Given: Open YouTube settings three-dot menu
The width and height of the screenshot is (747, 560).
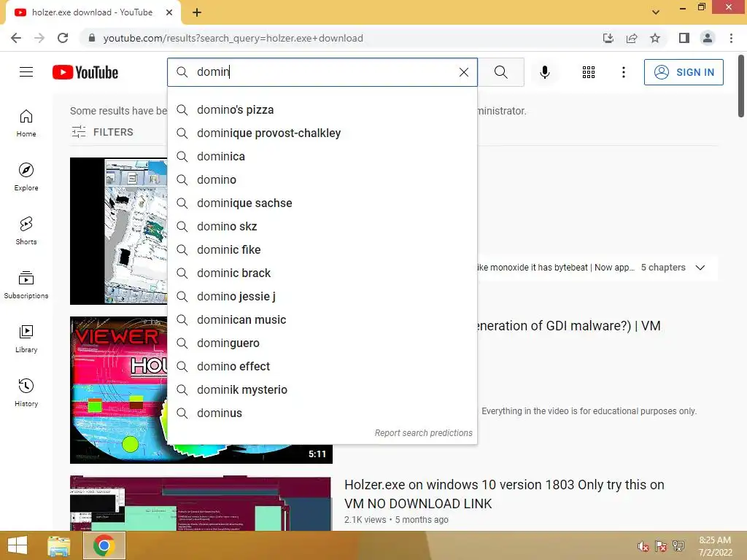Looking at the screenshot, I should pos(623,72).
